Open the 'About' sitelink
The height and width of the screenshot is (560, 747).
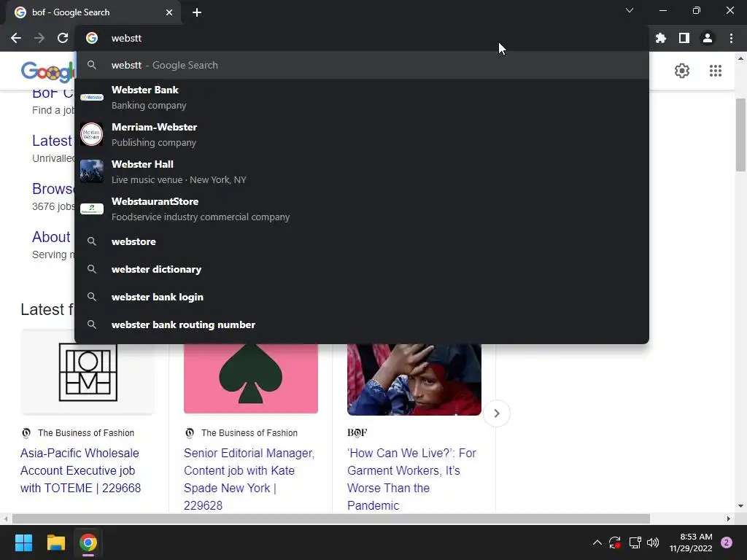coord(51,237)
